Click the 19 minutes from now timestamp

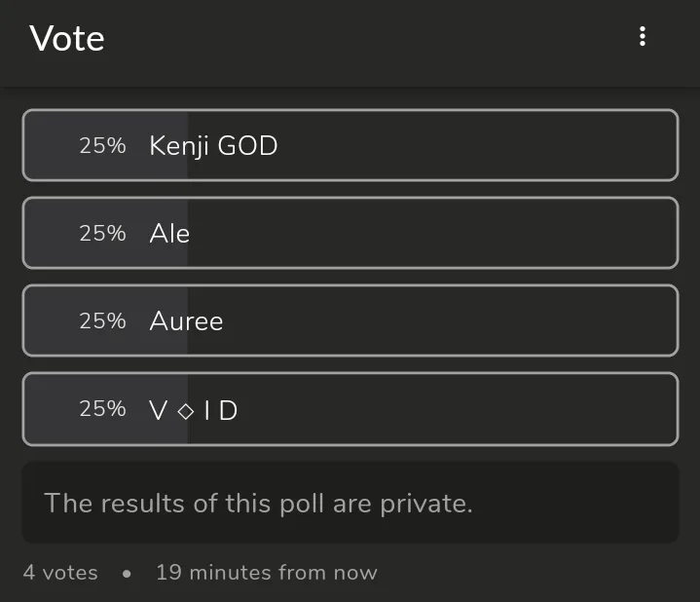[x=266, y=573]
